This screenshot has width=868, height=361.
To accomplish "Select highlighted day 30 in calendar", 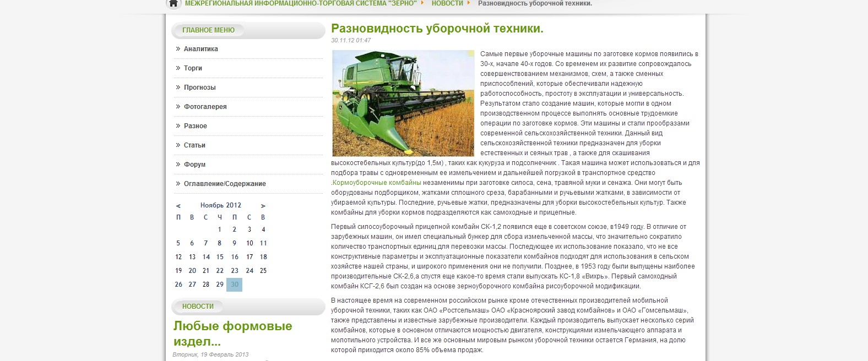I will pos(235,285).
